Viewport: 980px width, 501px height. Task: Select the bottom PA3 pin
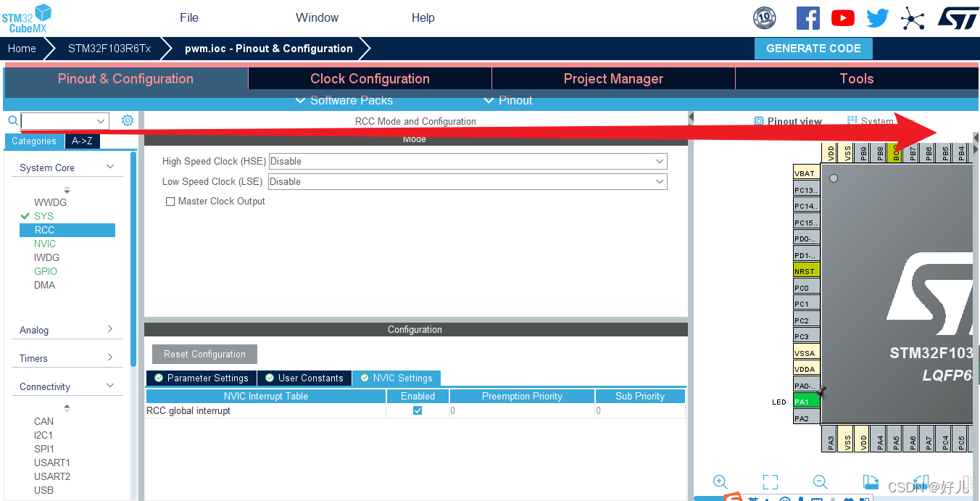(831, 439)
